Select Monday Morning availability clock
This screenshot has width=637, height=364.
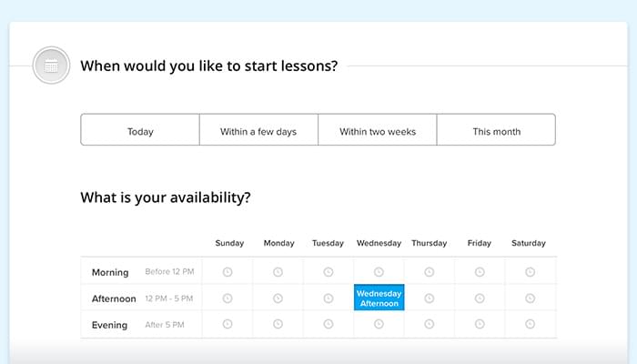tap(278, 272)
